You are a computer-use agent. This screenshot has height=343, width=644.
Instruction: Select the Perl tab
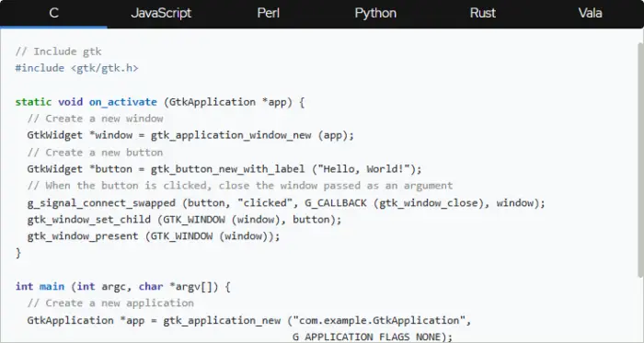(x=269, y=14)
